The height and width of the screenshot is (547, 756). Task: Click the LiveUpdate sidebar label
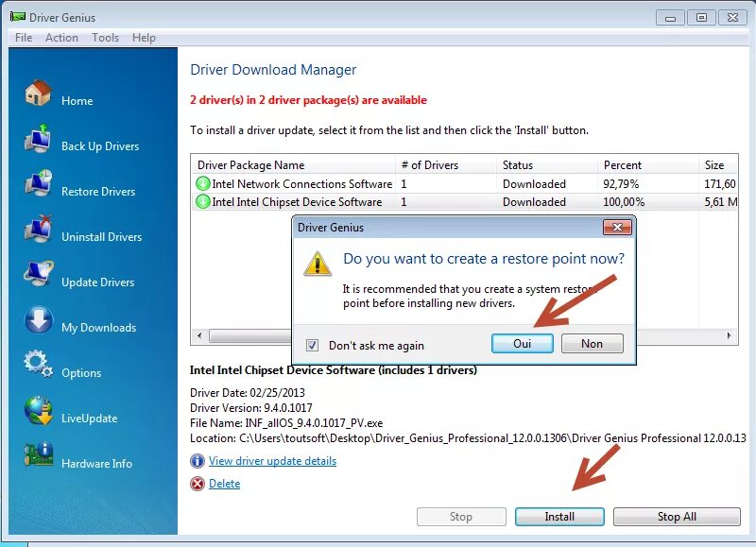pos(89,419)
